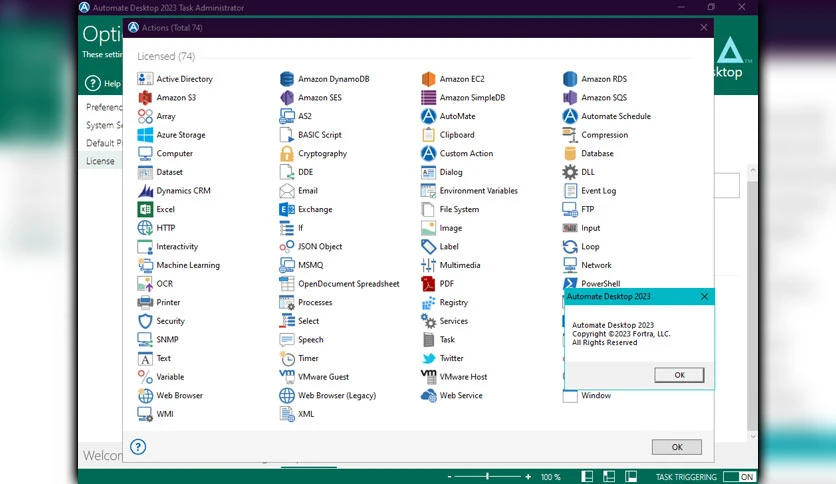Close the Actions (Total 74) dialog

(x=704, y=27)
